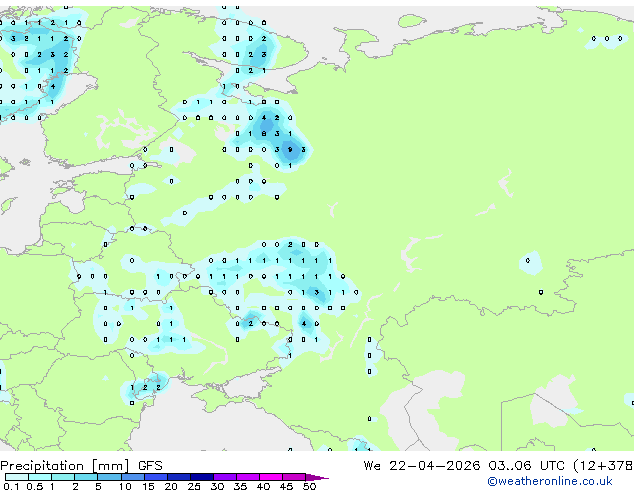Click the '40' legend scale label
Viewport: 634px width, 490px height.
pyautogui.click(x=263, y=486)
